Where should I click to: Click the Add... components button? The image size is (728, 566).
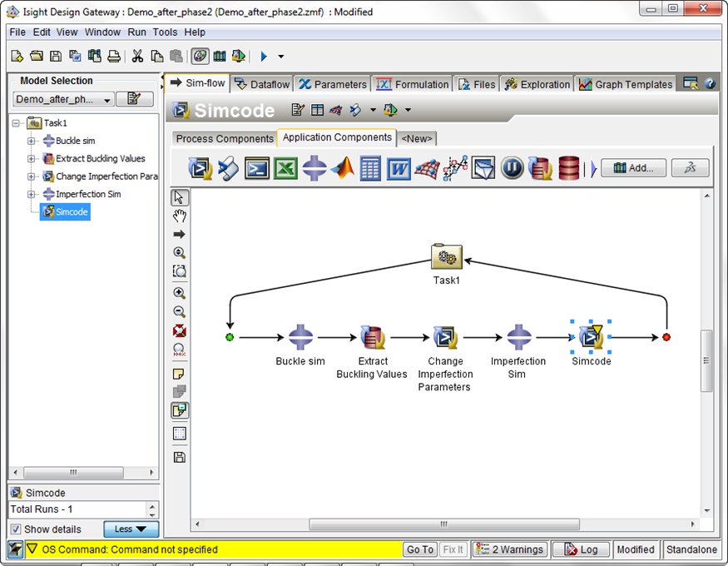pos(633,168)
